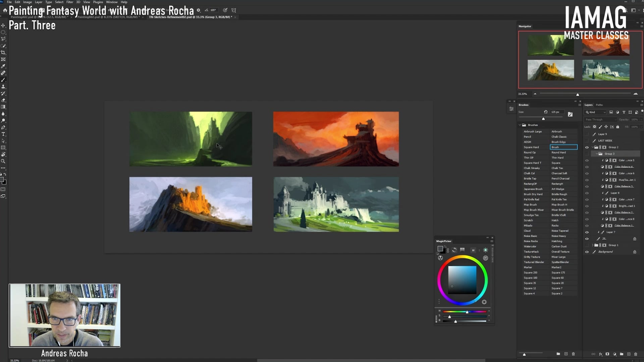Hide the Background layer
The height and width of the screenshot is (362, 644).
click(x=587, y=252)
